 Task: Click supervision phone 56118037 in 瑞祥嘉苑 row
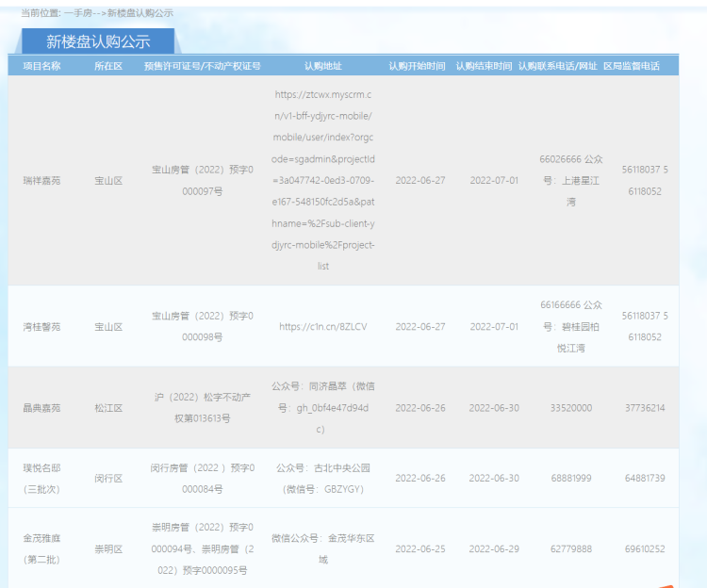click(645, 181)
